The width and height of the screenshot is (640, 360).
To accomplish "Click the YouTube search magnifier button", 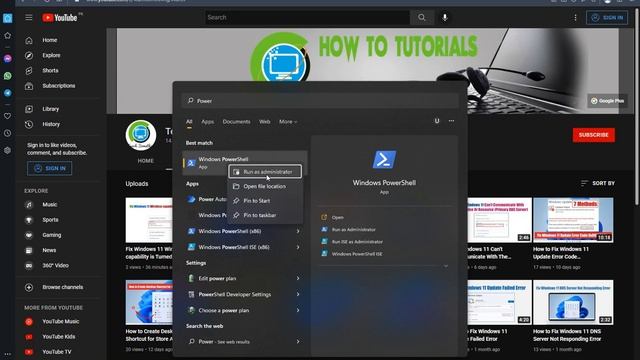I will [x=422, y=18].
